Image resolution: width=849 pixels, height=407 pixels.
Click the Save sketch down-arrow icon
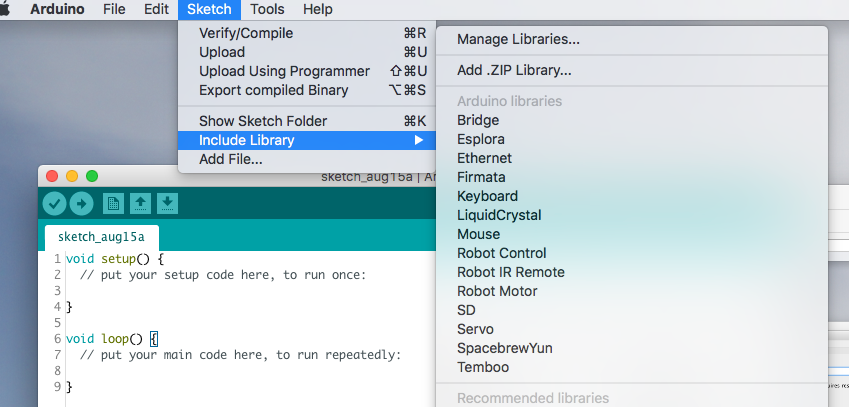pyautogui.click(x=167, y=204)
